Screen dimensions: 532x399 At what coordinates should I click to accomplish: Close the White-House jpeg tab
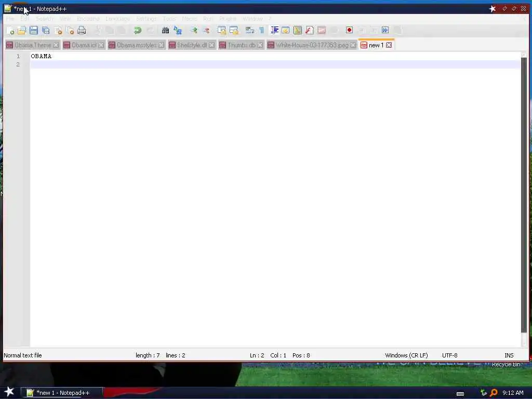[x=353, y=45]
